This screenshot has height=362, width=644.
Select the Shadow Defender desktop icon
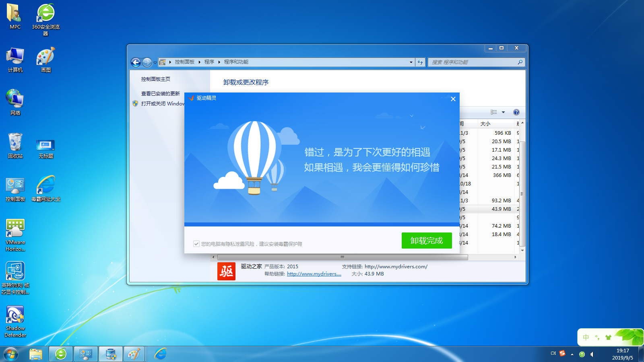tap(15, 321)
